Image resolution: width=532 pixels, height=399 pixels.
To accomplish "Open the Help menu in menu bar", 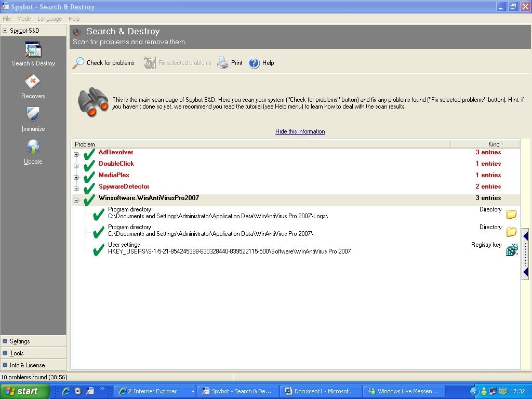I will coord(74,19).
